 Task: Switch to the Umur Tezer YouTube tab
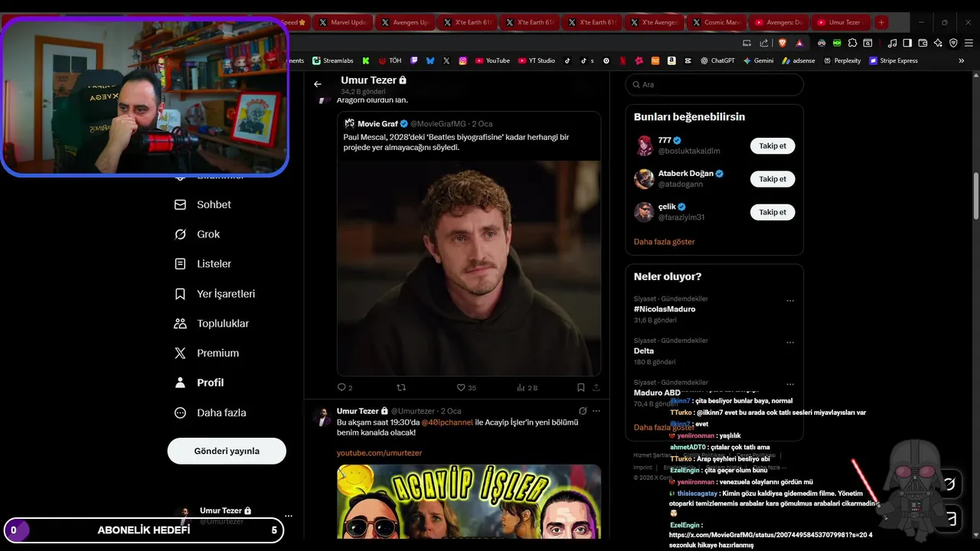pyautogui.click(x=840, y=22)
